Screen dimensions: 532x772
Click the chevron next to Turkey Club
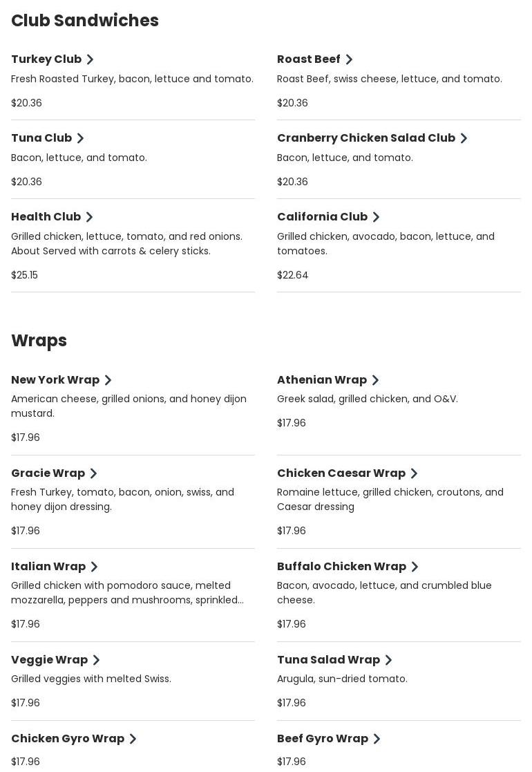90,60
